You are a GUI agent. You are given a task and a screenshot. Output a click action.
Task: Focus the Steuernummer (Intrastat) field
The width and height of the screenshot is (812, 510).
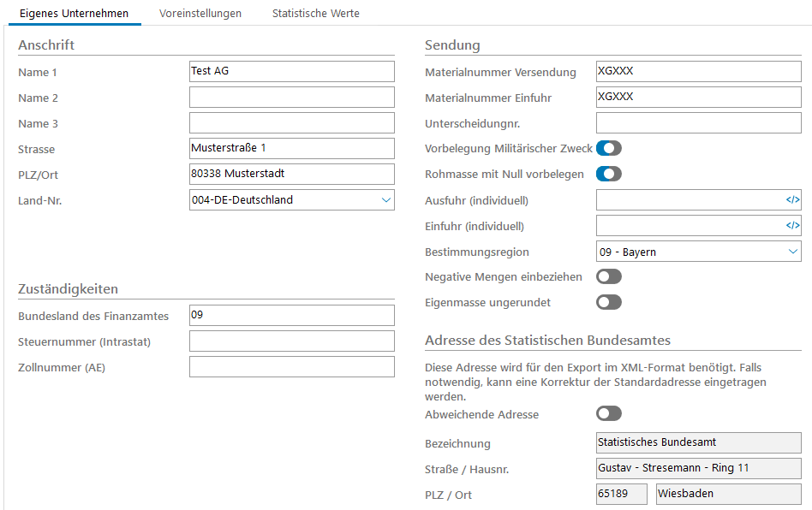point(291,341)
